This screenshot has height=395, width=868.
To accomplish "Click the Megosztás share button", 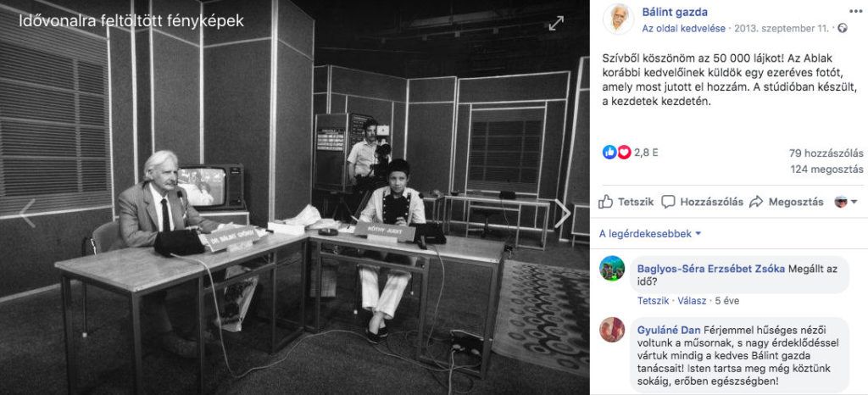I will pos(786,202).
